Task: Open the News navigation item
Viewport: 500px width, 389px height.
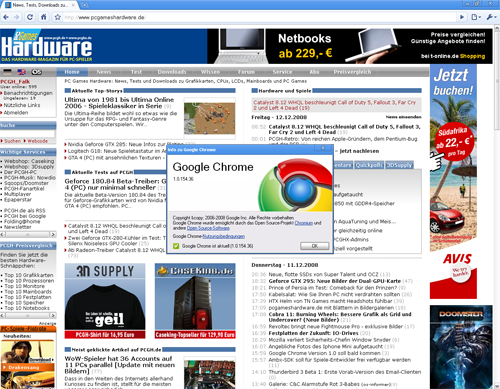Action: pos(104,72)
